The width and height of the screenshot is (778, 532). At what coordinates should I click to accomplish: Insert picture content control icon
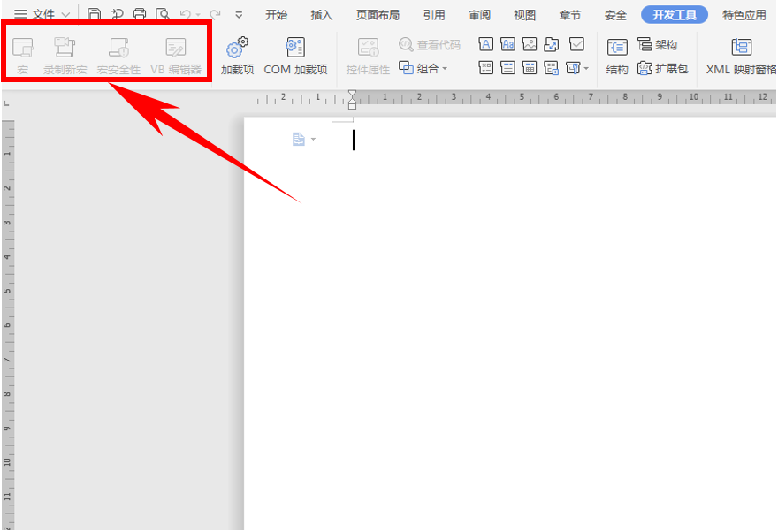point(530,44)
